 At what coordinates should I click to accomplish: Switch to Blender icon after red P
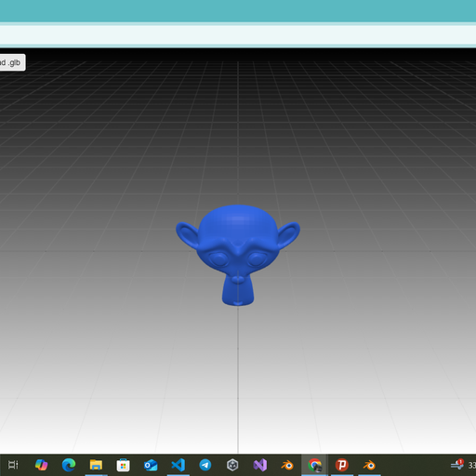pyautogui.click(x=369, y=465)
